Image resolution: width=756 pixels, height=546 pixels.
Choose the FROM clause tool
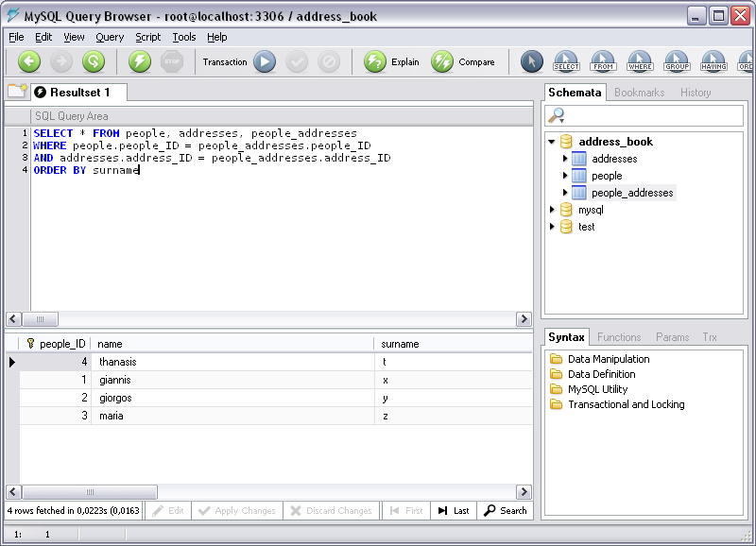tap(603, 61)
